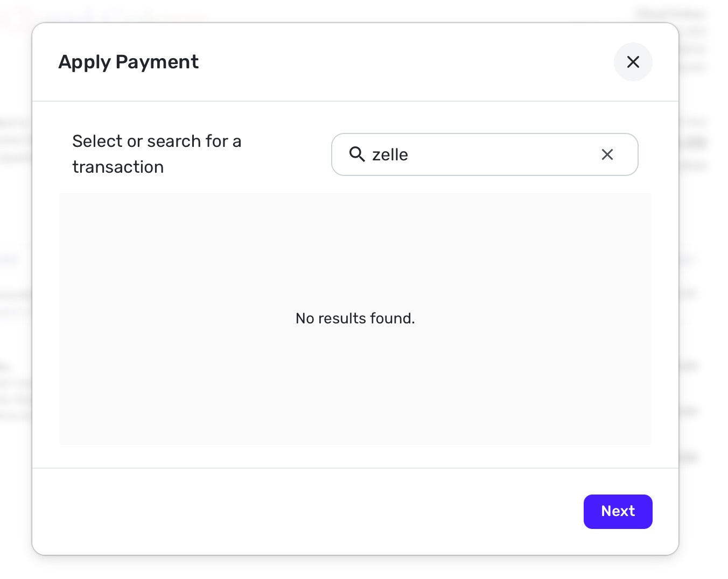Proceed using the purple Next button

pos(618,511)
